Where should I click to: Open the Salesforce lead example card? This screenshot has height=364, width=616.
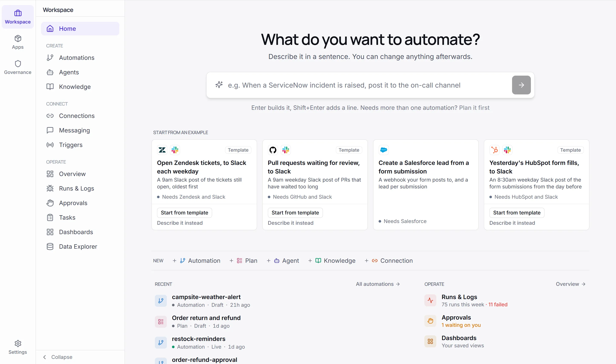click(426, 185)
